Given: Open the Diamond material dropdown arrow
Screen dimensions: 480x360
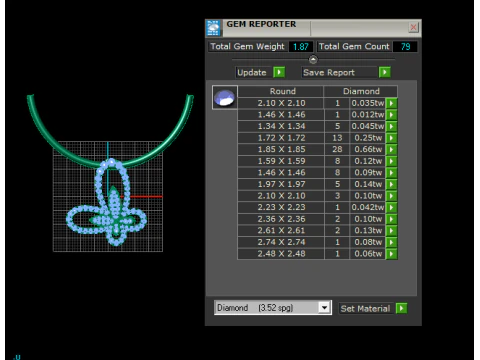Looking at the screenshot, I should coord(324,308).
